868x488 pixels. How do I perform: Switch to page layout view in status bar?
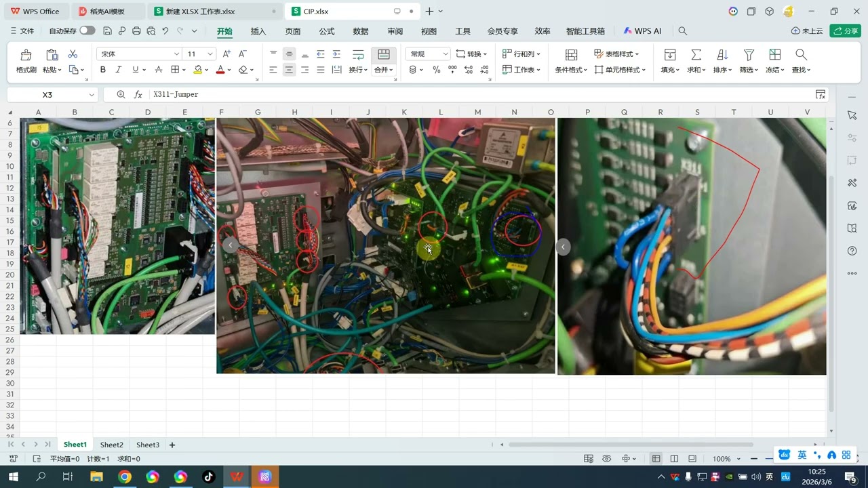674,459
